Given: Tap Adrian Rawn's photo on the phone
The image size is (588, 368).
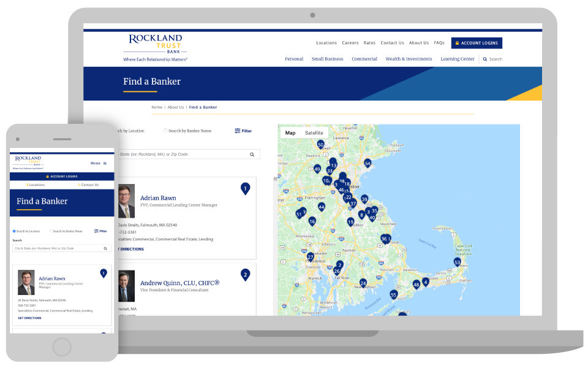Looking at the screenshot, I should click(26, 282).
